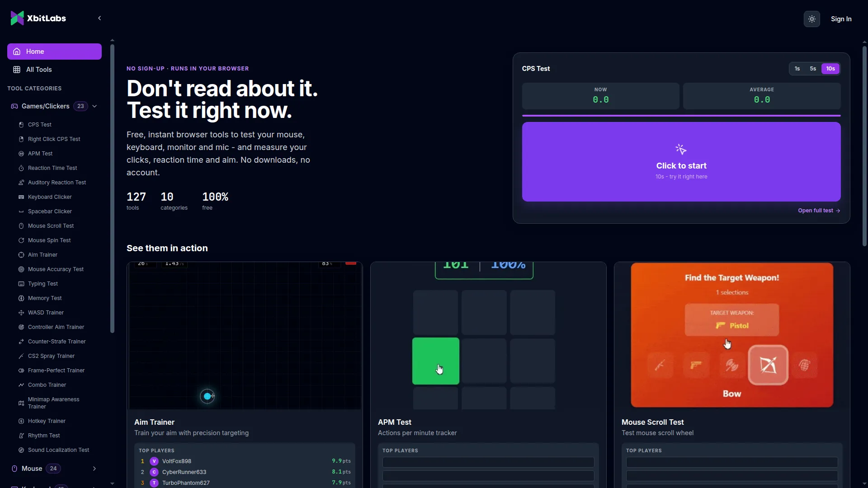The image size is (868, 488).
Task: Click the "10 categories" statistic
Action: (x=174, y=201)
